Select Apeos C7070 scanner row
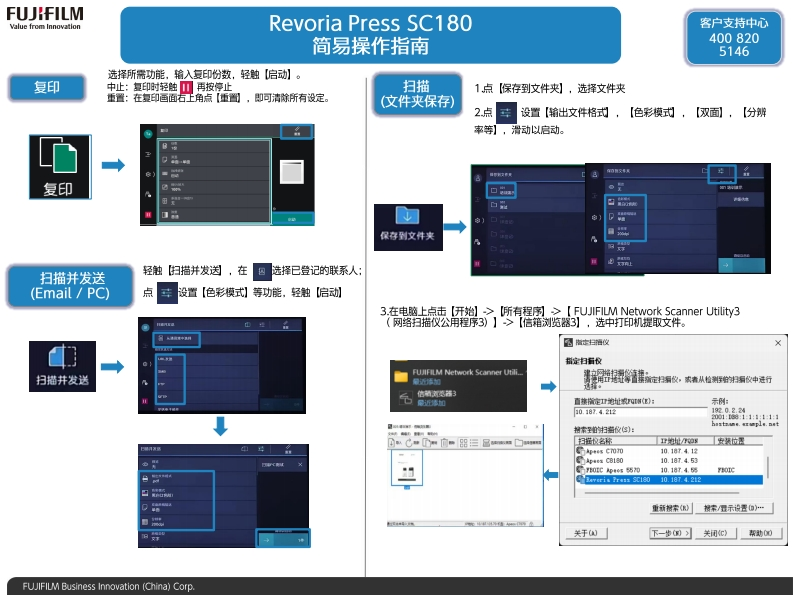This screenshot has width=793, height=595. click(669, 451)
